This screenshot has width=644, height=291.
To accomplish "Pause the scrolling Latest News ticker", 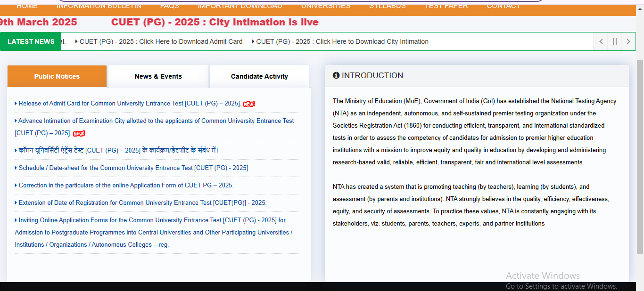I will 614,41.
